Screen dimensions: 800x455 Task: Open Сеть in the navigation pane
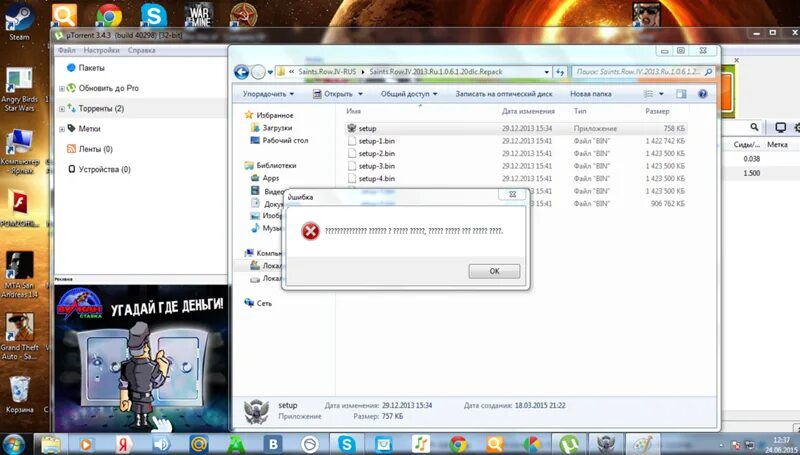tap(264, 303)
